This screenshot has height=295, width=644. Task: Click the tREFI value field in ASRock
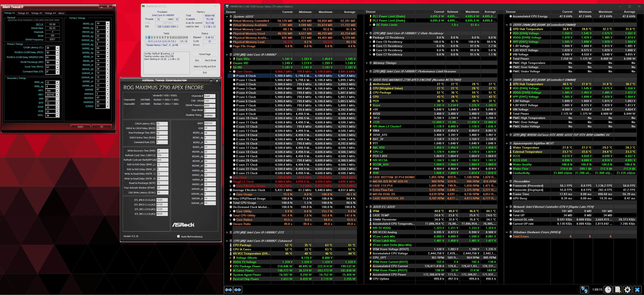(x=210, y=123)
